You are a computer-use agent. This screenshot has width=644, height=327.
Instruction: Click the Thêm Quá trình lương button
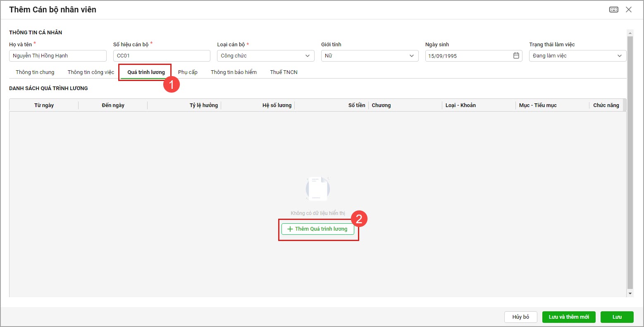click(317, 229)
